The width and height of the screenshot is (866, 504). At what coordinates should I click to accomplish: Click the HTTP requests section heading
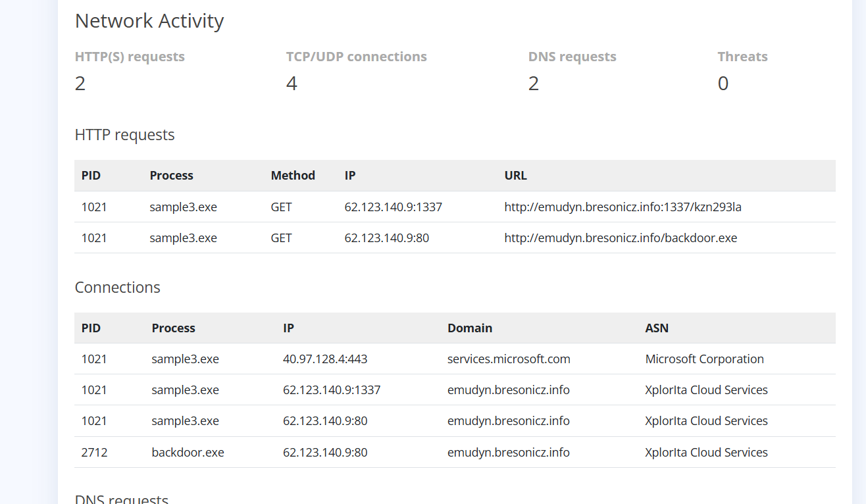(x=124, y=135)
